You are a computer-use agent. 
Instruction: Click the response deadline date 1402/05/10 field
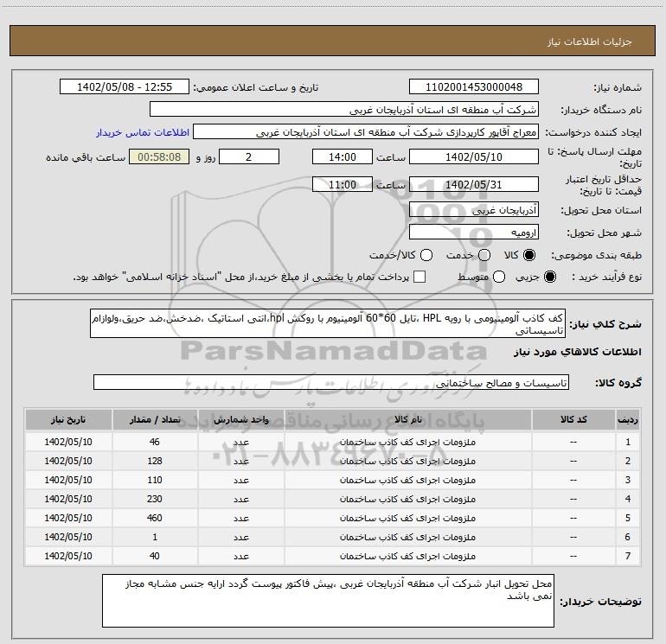pyautogui.click(x=474, y=156)
